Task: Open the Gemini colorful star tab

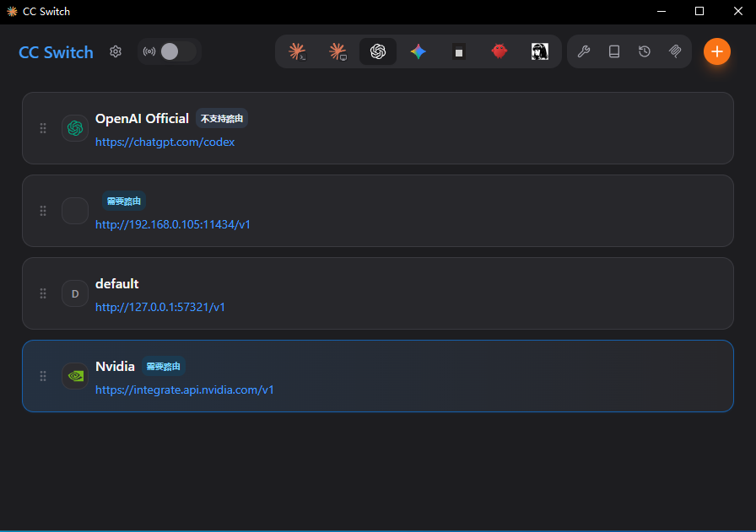Action: pyautogui.click(x=418, y=51)
